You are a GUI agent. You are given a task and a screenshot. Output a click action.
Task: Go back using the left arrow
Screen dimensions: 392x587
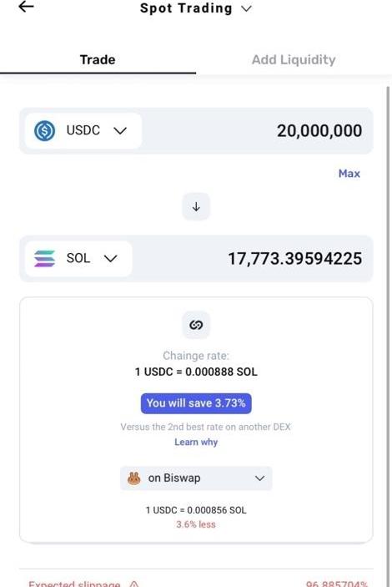tap(26, 7)
